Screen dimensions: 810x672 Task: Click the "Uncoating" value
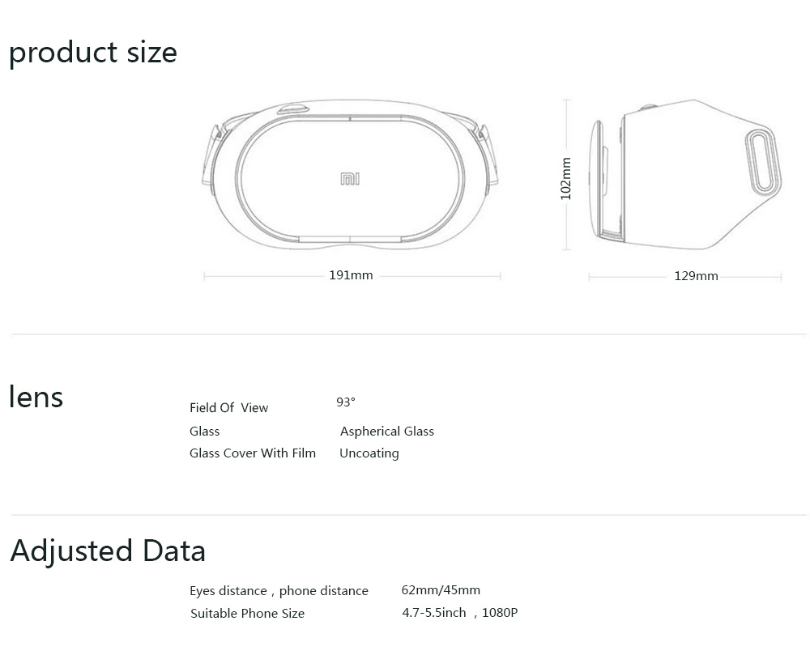(369, 453)
